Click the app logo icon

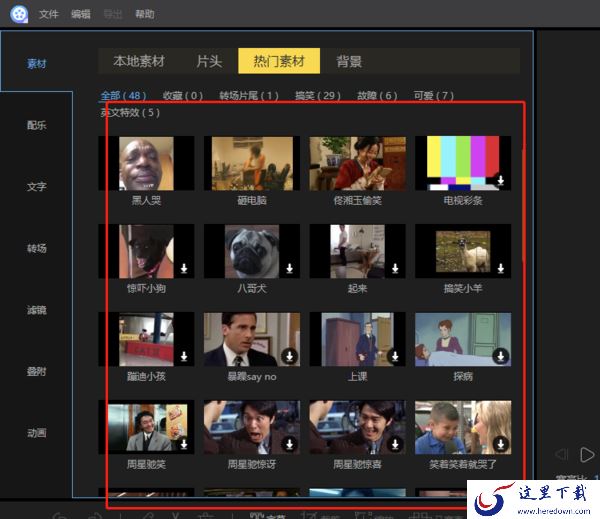click(19, 15)
